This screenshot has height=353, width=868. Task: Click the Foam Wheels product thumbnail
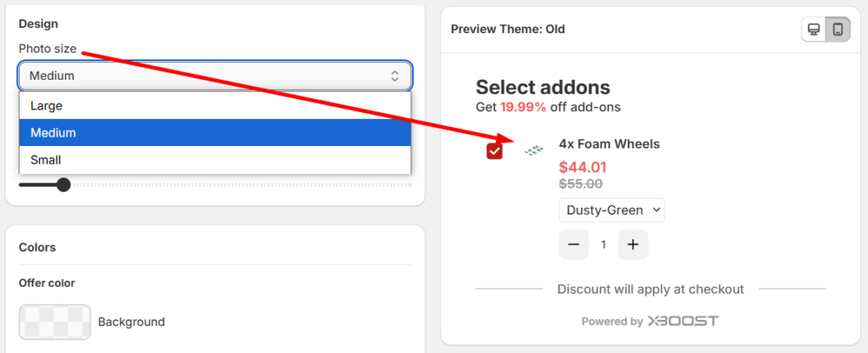tap(533, 150)
